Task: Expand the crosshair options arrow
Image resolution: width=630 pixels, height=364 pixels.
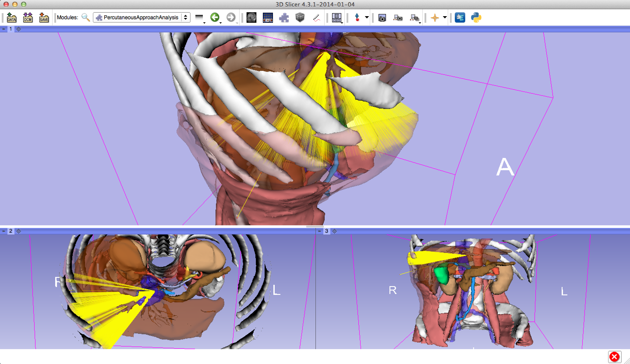Action: point(445,17)
